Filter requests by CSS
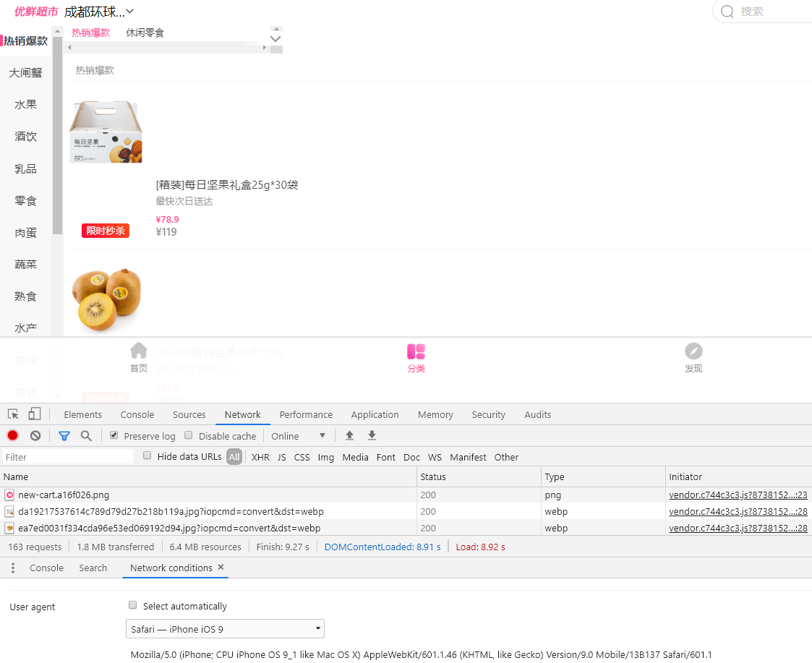The width and height of the screenshot is (812, 663). pos(302,458)
